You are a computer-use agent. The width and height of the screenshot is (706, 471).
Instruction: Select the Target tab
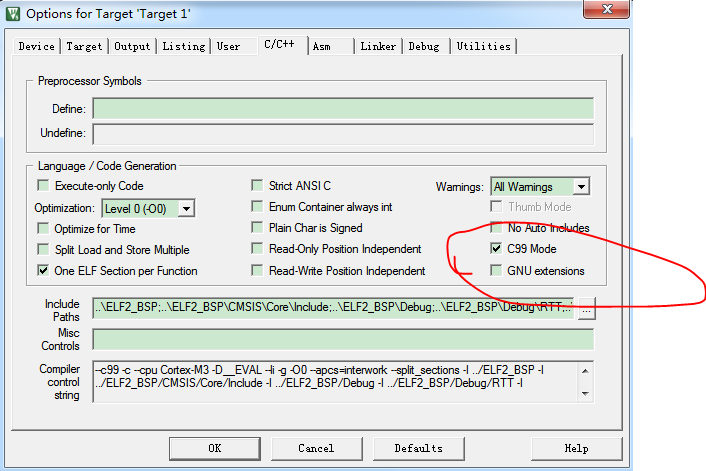coord(84,46)
